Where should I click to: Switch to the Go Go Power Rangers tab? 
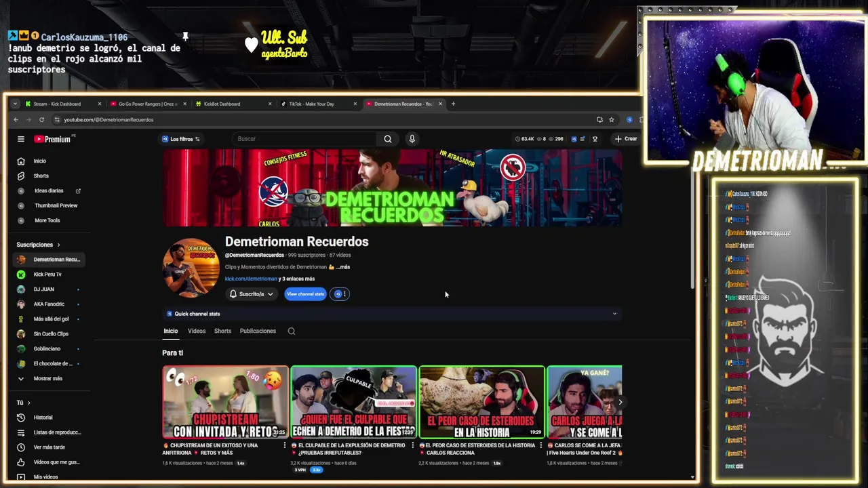pyautogui.click(x=148, y=104)
